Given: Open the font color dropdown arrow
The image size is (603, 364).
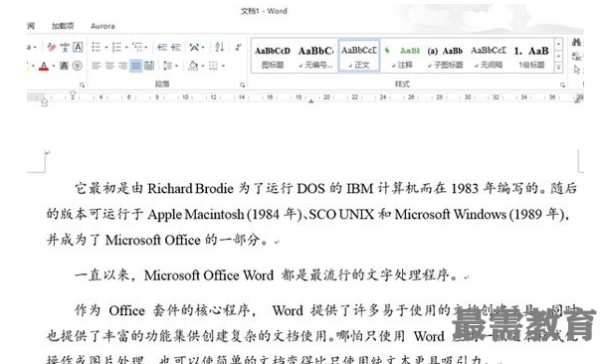Looking at the screenshot, I should [53, 66].
